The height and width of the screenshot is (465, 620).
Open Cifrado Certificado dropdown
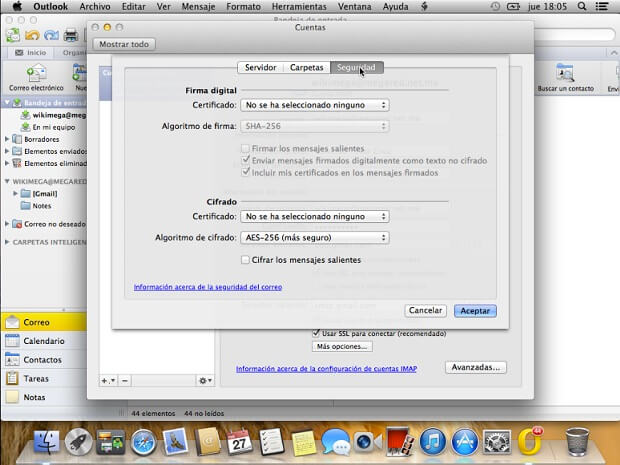tap(315, 216)
